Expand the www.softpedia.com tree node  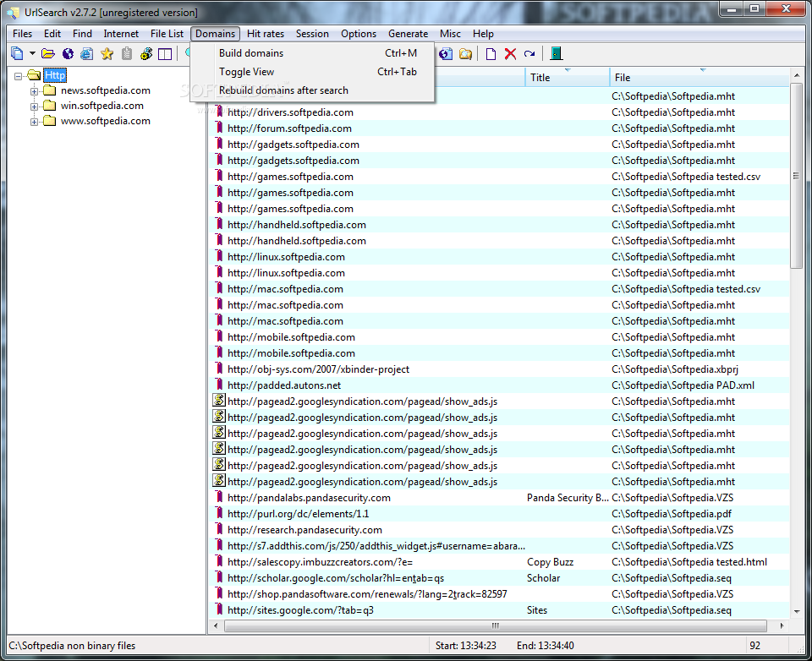[x=34, y=122]
